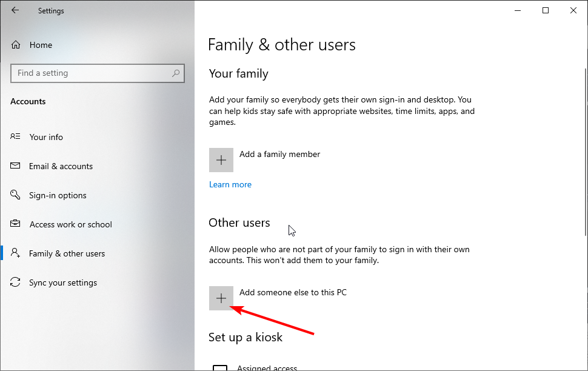Click plus icon to add someone else

221,298
